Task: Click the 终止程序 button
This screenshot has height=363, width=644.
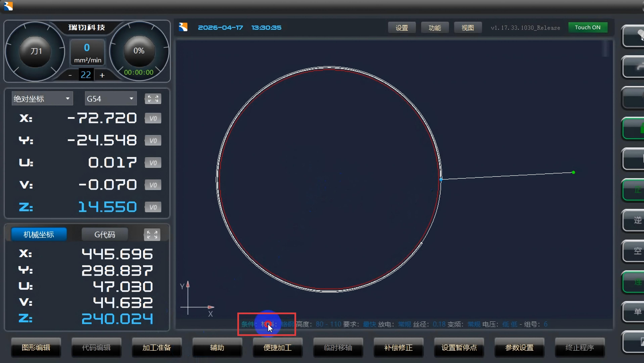Action: tap(580, 348)
